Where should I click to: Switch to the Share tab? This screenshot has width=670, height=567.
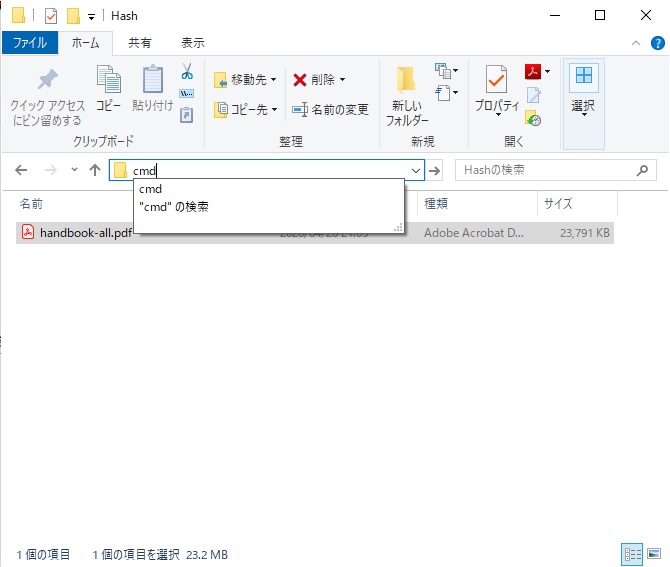tap(140, 43)
